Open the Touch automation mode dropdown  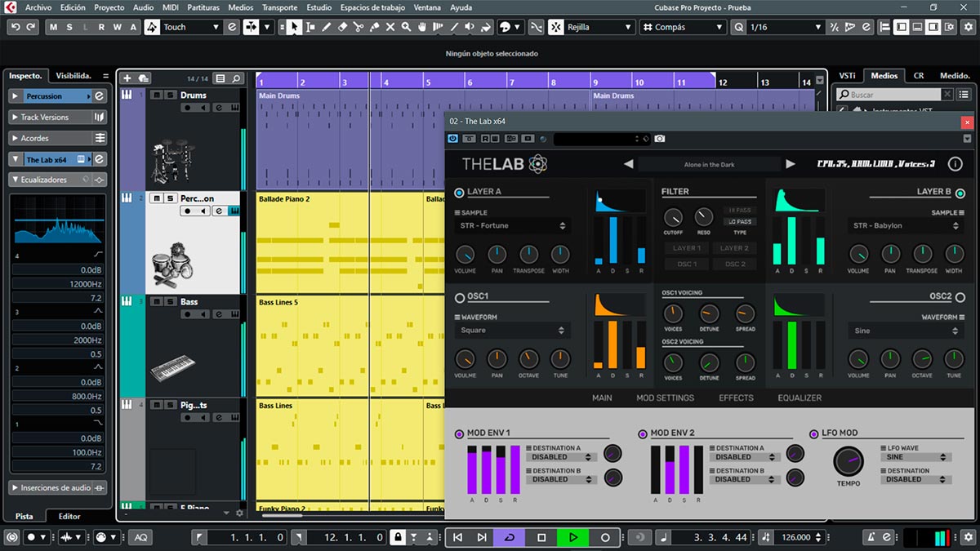192,27
